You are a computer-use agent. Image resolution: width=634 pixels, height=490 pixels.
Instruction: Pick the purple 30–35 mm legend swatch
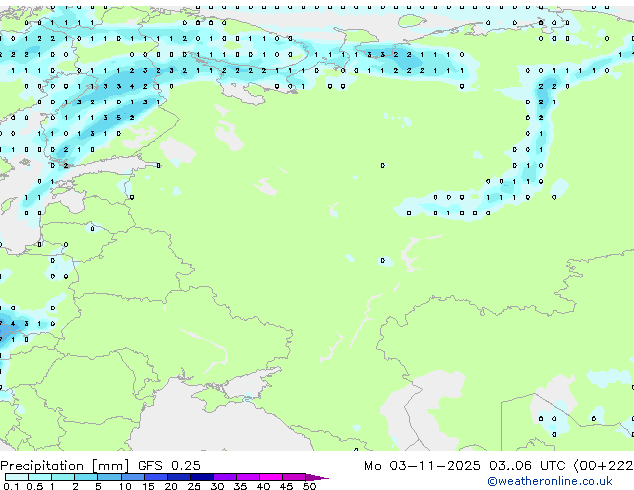pyautogui.click(x=225, y=477)
